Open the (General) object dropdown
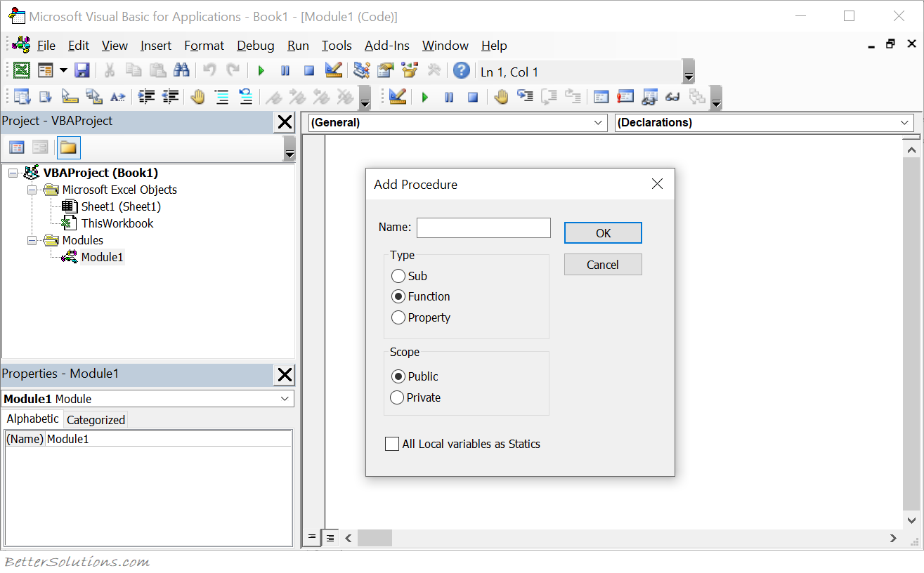This screenshot has width=924, height=573. click(599, 122)
